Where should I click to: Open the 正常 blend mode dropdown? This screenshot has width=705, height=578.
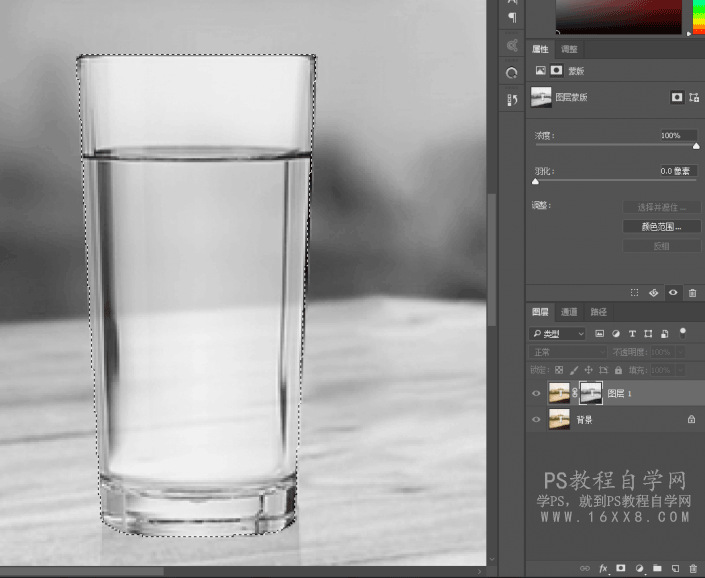pos(568,352)
